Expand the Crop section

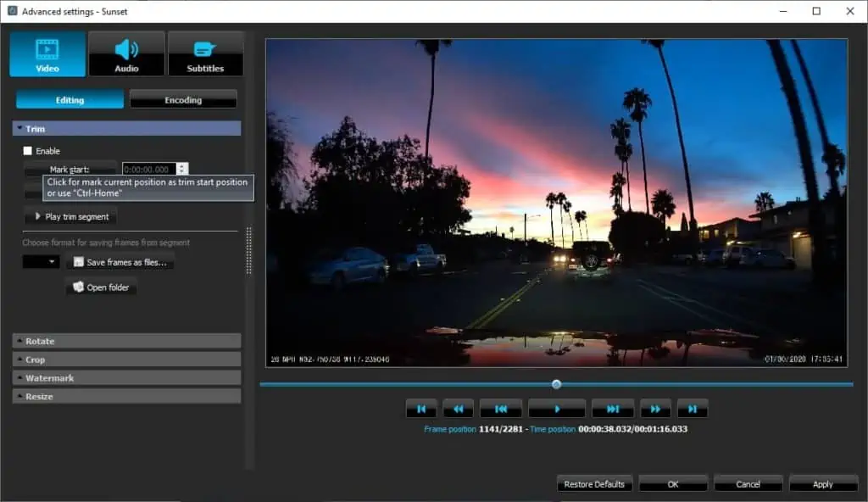127,359
